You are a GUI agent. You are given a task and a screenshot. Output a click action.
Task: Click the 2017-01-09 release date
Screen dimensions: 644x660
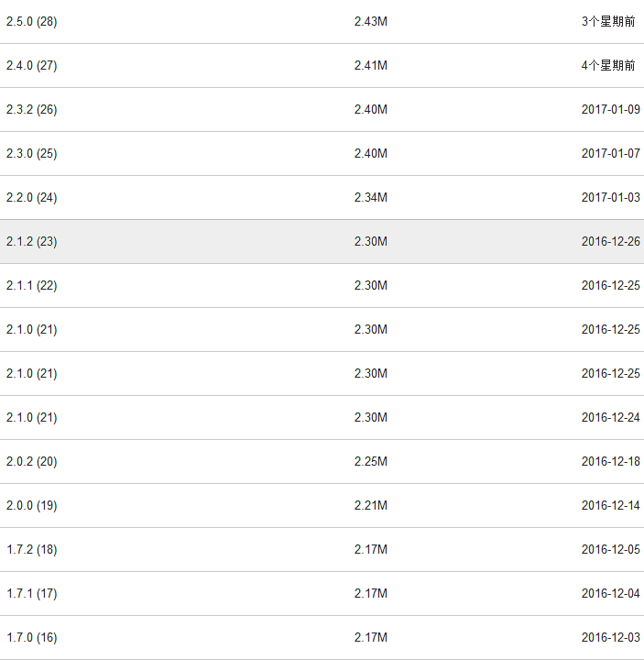point(610,109)
